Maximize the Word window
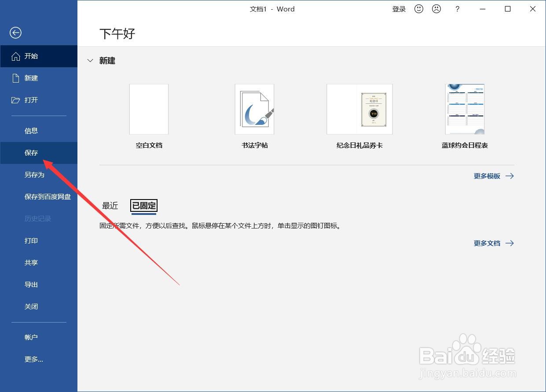 click(508, 9)
